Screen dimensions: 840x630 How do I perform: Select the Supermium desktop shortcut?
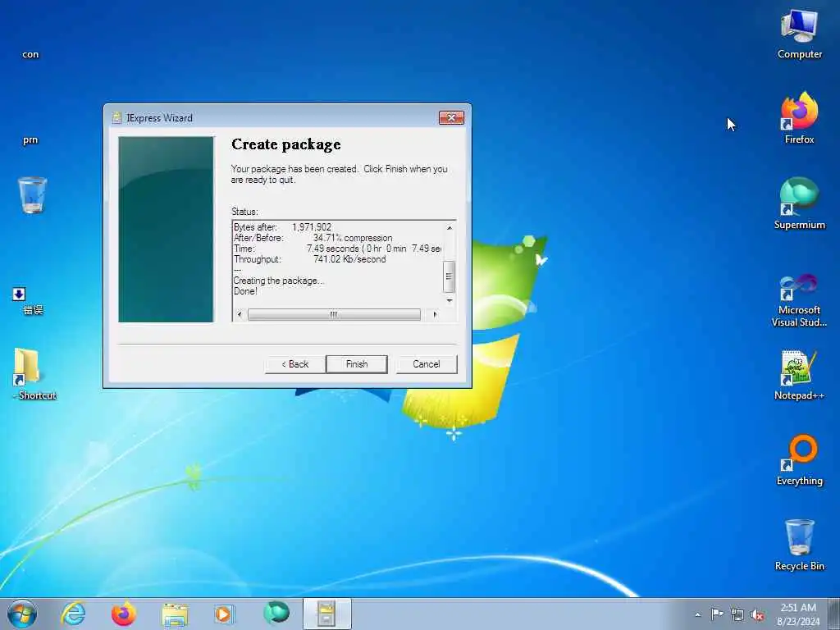coord(799,203)
